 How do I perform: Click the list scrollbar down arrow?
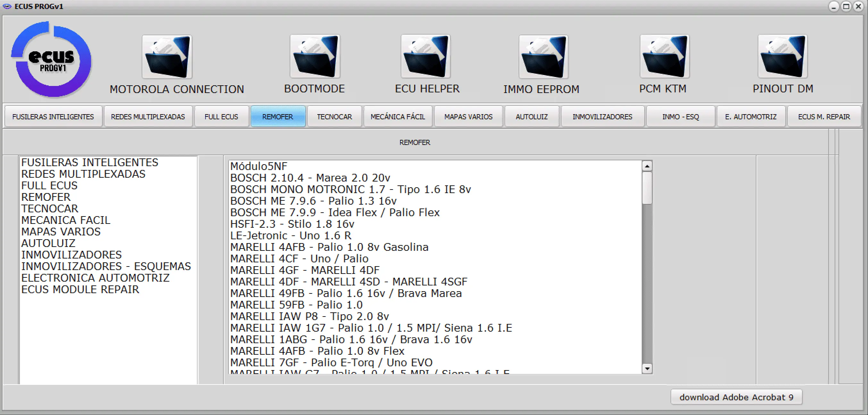[x=647, y=368]
